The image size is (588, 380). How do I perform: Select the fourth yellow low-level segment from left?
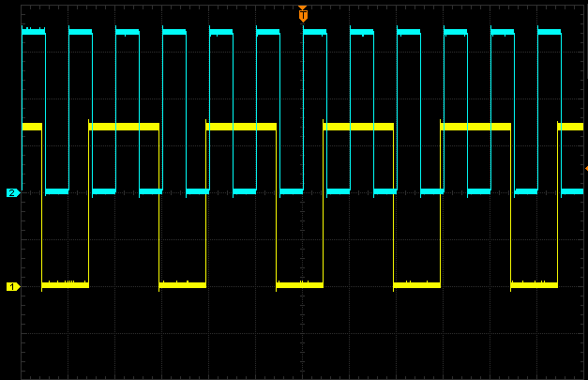tap(416, 284)
